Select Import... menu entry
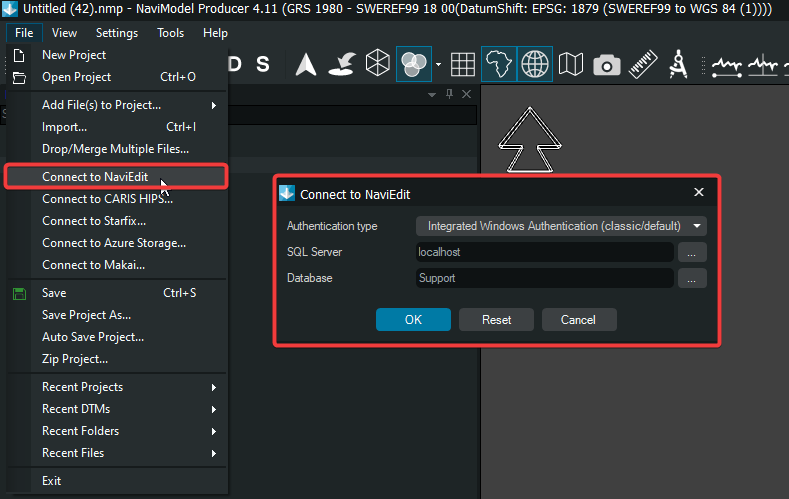 117,127
